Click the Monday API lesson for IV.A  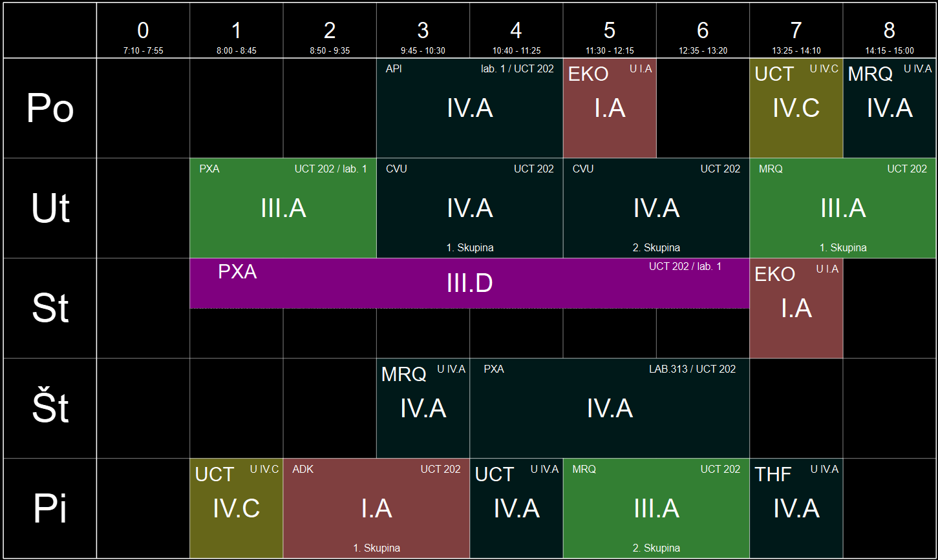coord(469,109)
